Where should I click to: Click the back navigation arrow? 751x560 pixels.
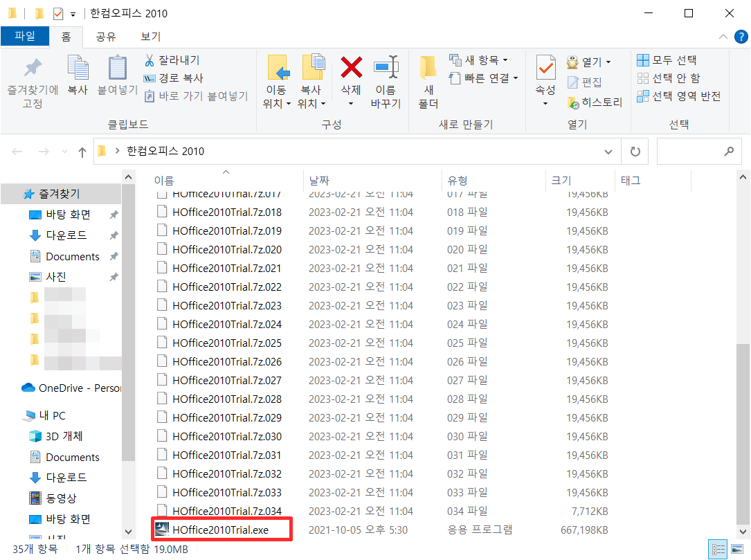17,152
